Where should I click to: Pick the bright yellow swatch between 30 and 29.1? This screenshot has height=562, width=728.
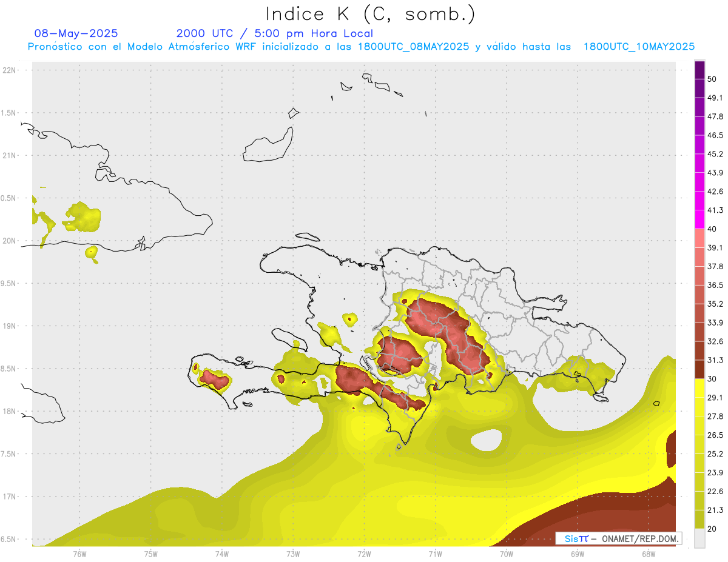tap(699, 388)
